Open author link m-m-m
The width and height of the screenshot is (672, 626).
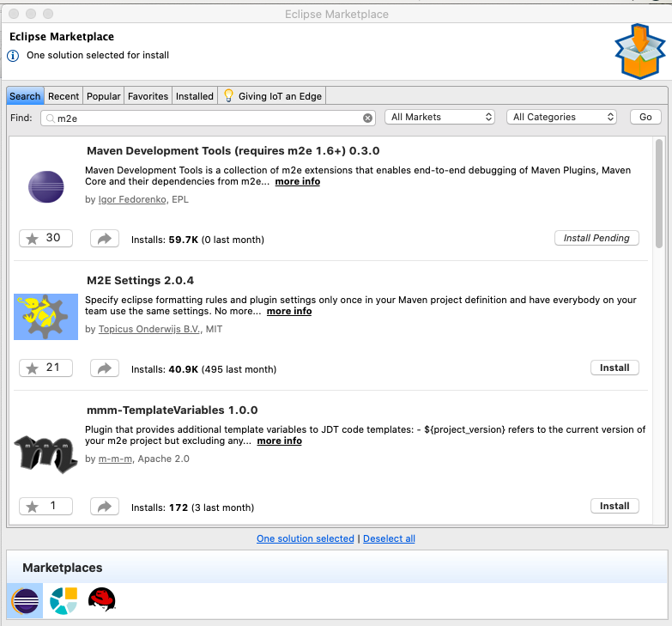point(115,459)
